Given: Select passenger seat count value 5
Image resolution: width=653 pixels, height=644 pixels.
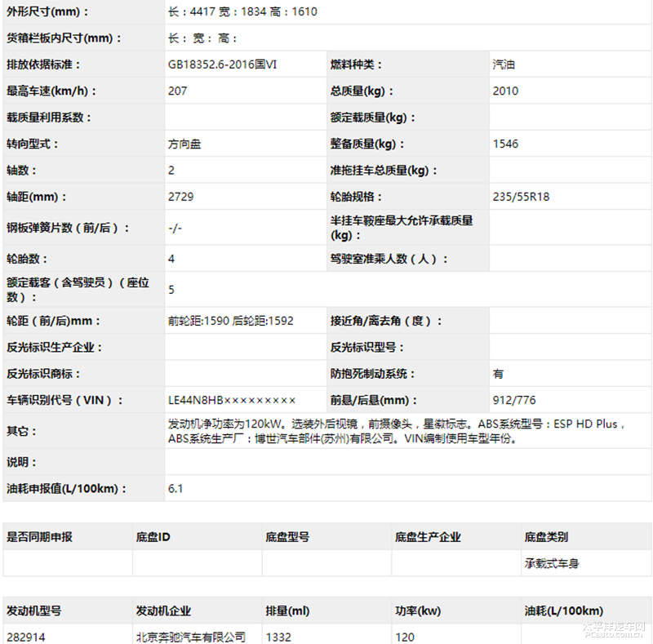Looking at the screenshot, I should click(171, 290).
